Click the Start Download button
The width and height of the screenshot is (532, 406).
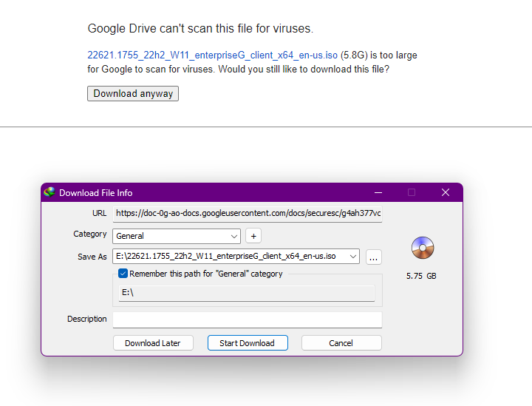coord(248,343)
